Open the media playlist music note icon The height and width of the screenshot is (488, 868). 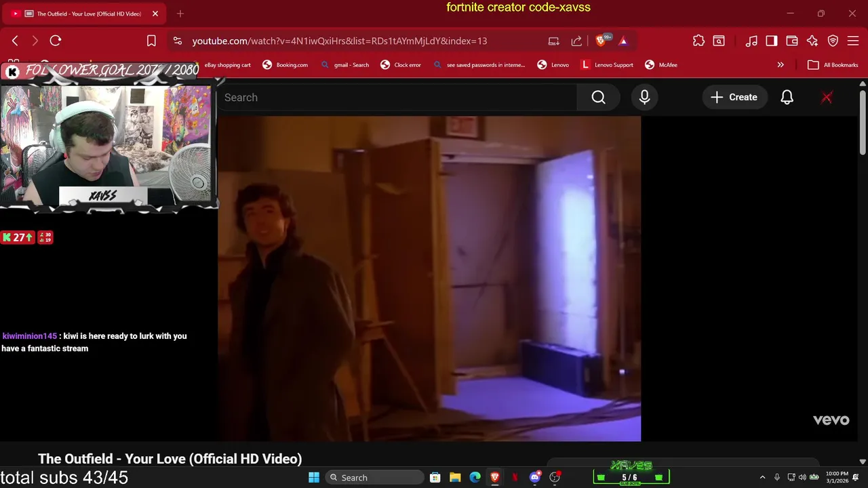[x=751, y=41]
